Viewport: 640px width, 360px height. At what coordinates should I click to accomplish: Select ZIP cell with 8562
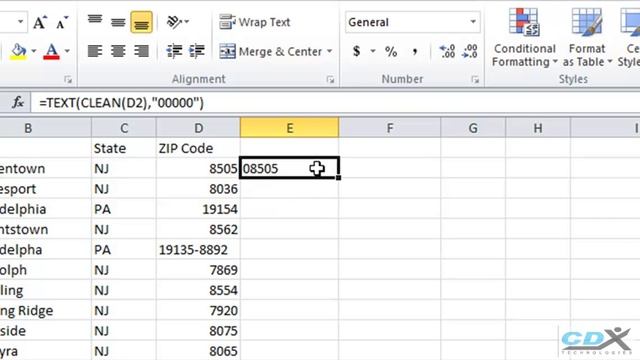198,229
